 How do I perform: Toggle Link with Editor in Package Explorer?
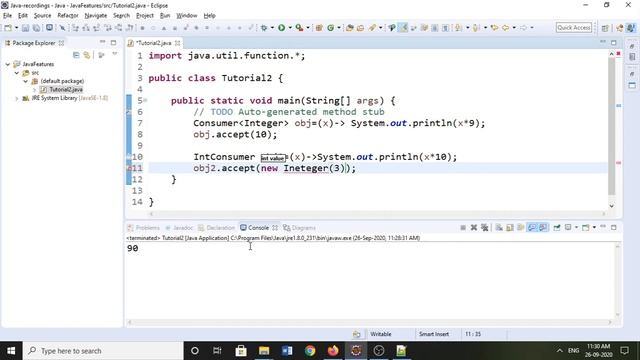(x=87, y=55)
